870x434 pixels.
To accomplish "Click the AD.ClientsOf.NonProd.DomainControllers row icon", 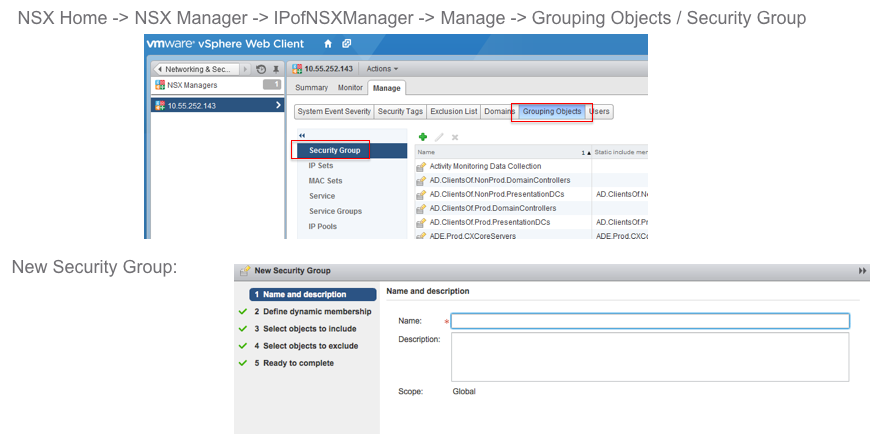I will (421, 180).
